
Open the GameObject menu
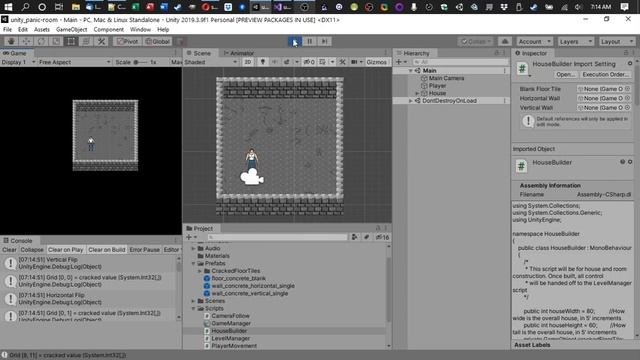(71, 29)
